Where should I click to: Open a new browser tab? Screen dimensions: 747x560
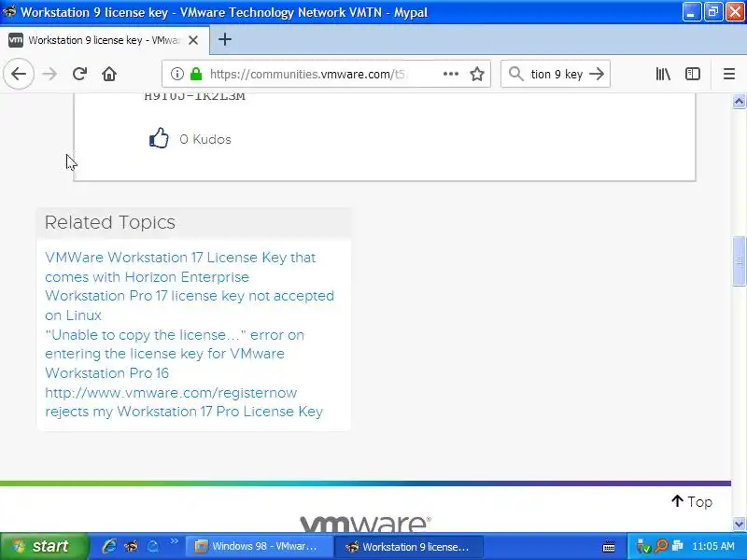click(x=225, y=39)
